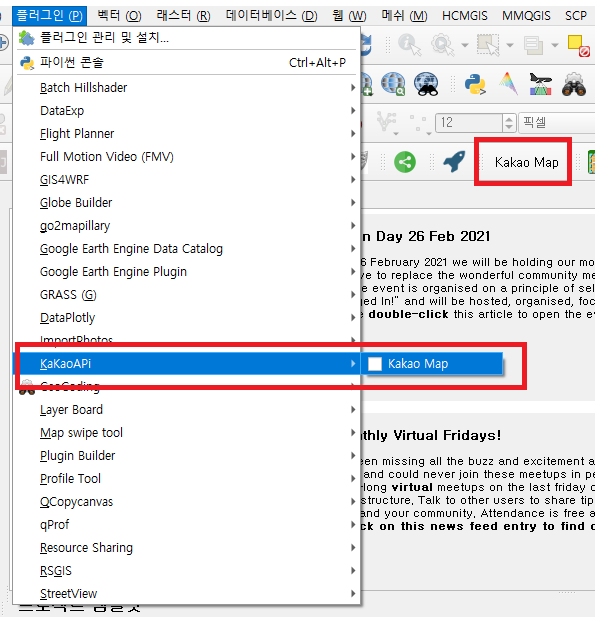This screenshot has height=617, width=595.
Task: Open the 플러그인 (P) menu
Action: (50, 16)
